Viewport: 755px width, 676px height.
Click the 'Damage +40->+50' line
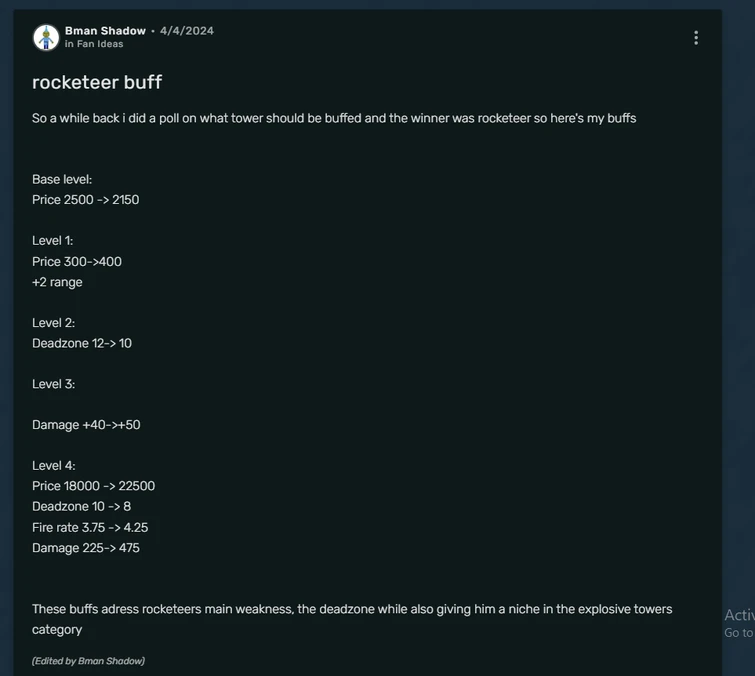point(86,425)
